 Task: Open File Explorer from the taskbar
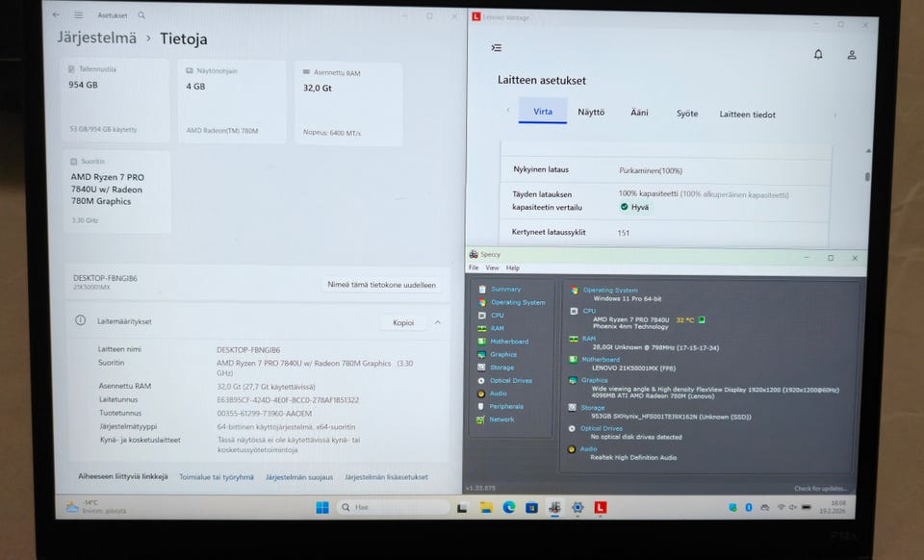(486, 508)
